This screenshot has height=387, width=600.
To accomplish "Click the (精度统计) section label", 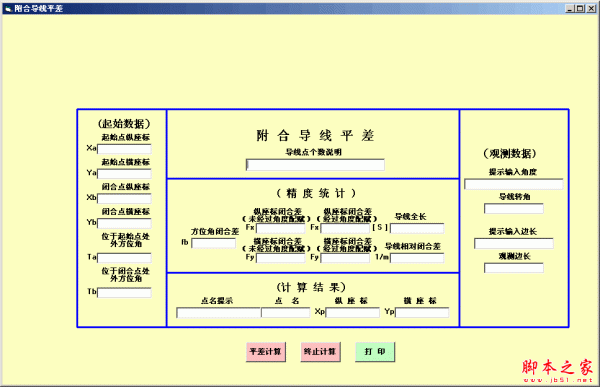I will click(x=316, y=193).
